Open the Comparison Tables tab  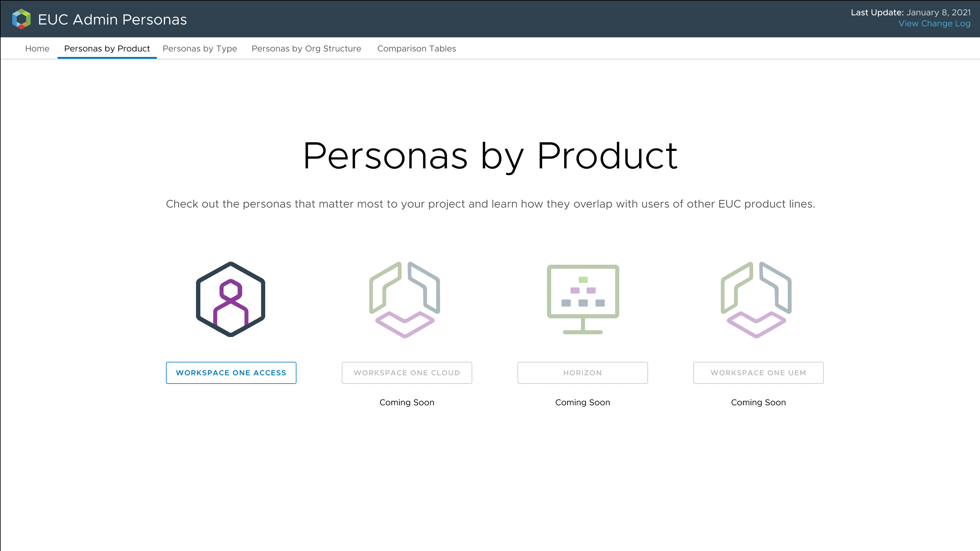click(x=417, y=49)
